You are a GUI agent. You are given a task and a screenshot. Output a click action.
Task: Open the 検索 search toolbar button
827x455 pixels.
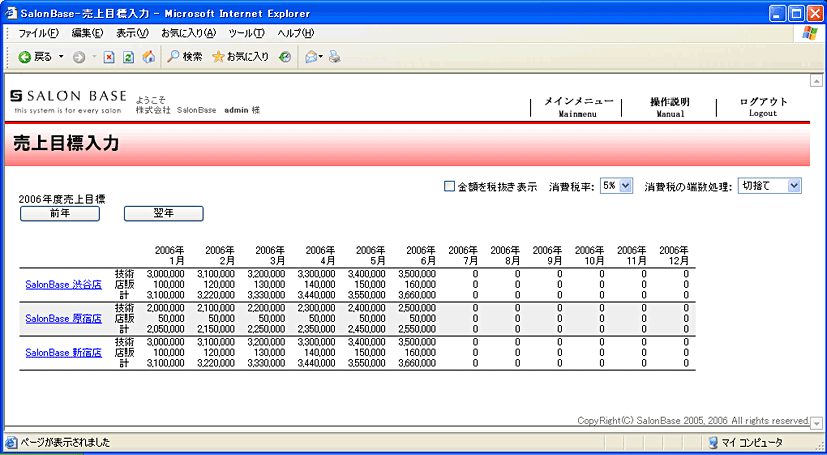point(185,57)
